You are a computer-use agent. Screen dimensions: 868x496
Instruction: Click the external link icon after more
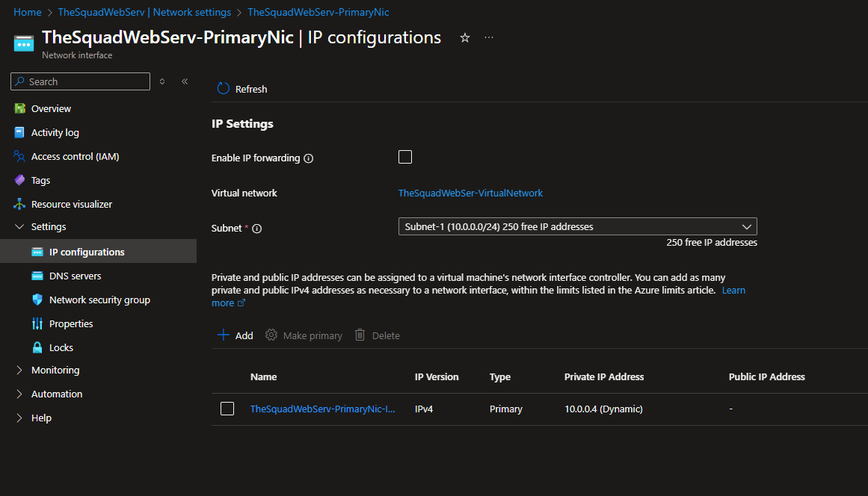(241, 303)
